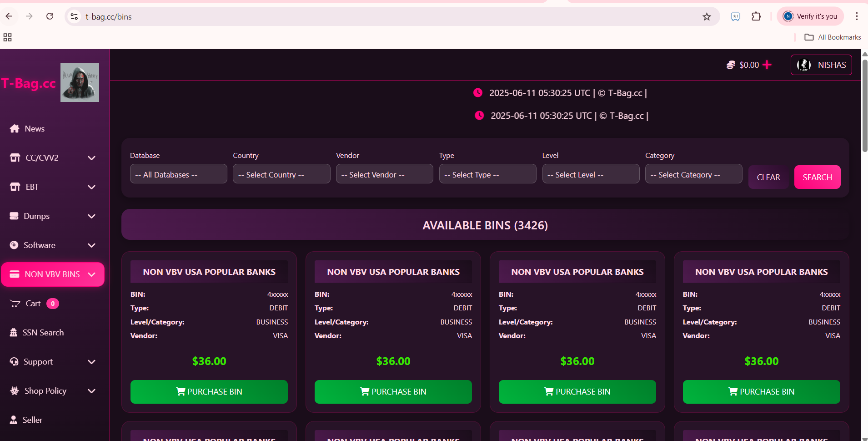Expand the Support sidebar chevron
The image size is (868, 441).
91,362
